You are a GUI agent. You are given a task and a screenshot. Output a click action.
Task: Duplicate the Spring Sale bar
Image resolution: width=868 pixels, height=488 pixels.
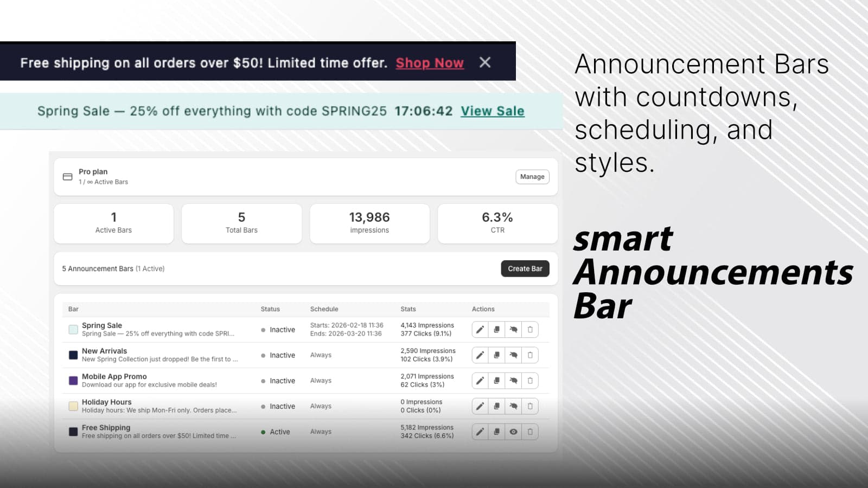tap(497, 330)
